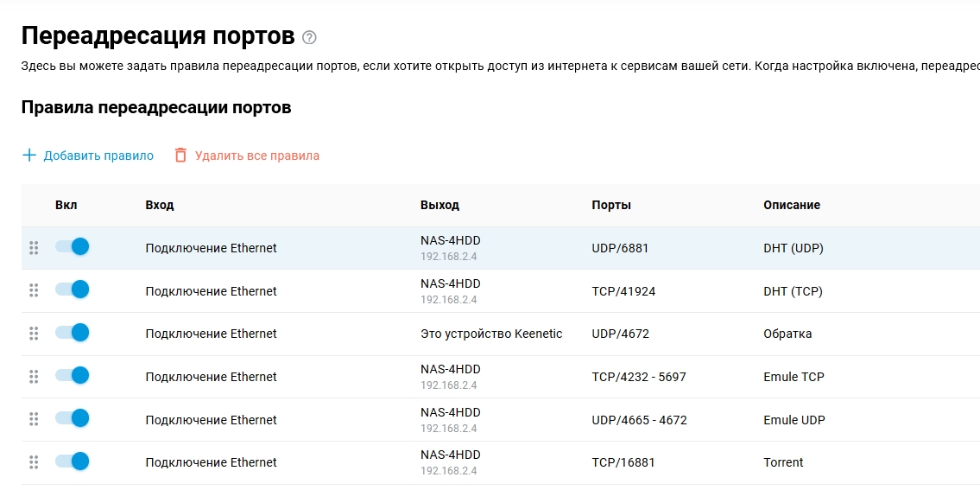This screenshot has width=980, height=490.
Task: Click the help question mark icon
Action: click(310, 38)
